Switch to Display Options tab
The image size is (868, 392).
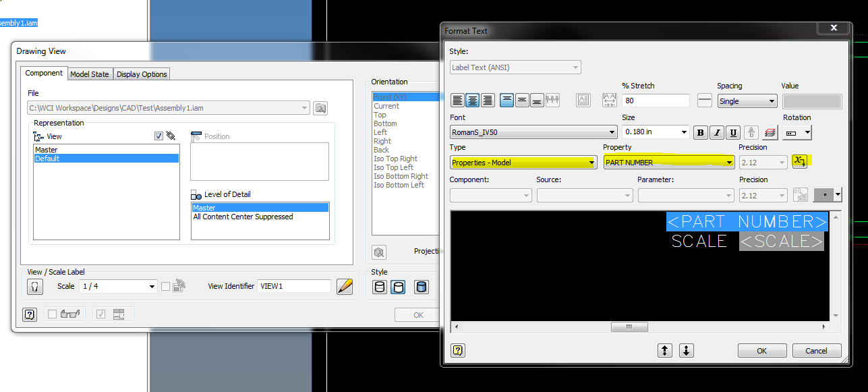[x=142, y=74]
